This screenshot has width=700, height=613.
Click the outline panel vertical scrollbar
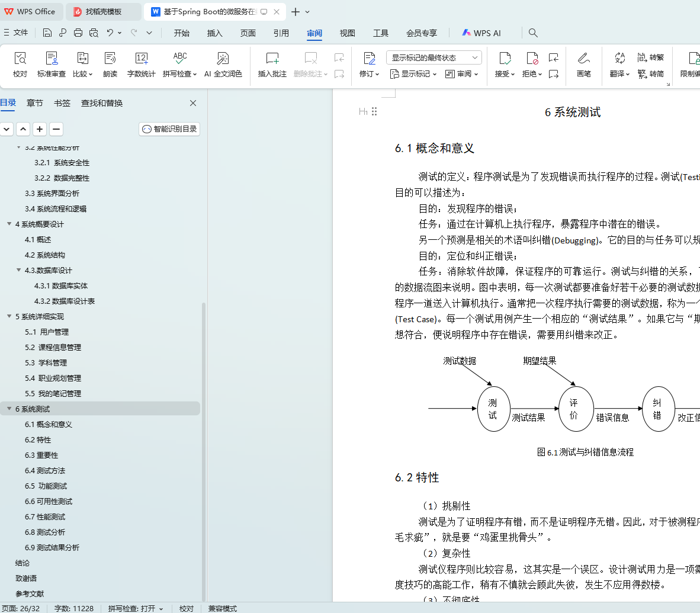tap(204, 451)
